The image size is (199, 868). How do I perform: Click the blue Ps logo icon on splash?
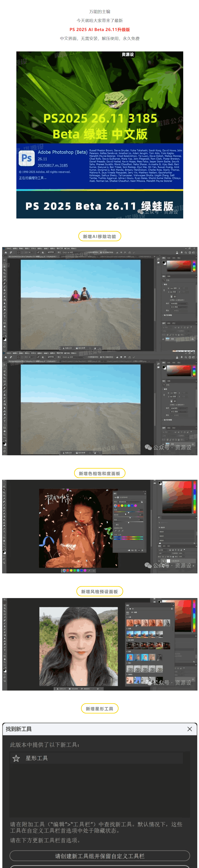pyautogui.click(x=27, y=158)
